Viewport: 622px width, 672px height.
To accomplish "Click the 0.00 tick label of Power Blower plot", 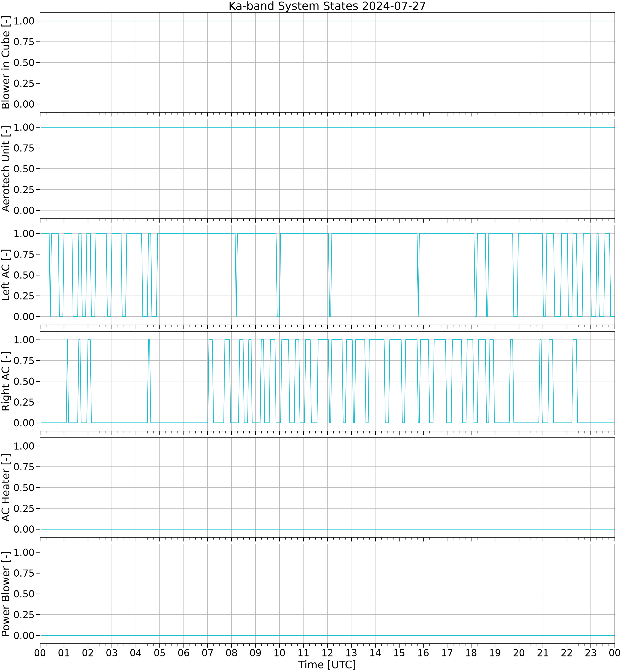I will [24, 635].
